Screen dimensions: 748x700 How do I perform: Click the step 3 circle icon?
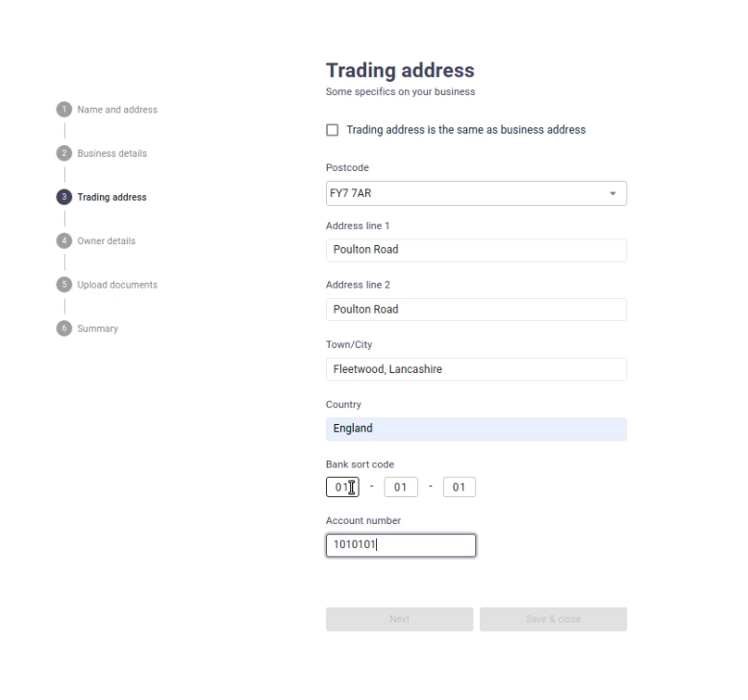63,197
